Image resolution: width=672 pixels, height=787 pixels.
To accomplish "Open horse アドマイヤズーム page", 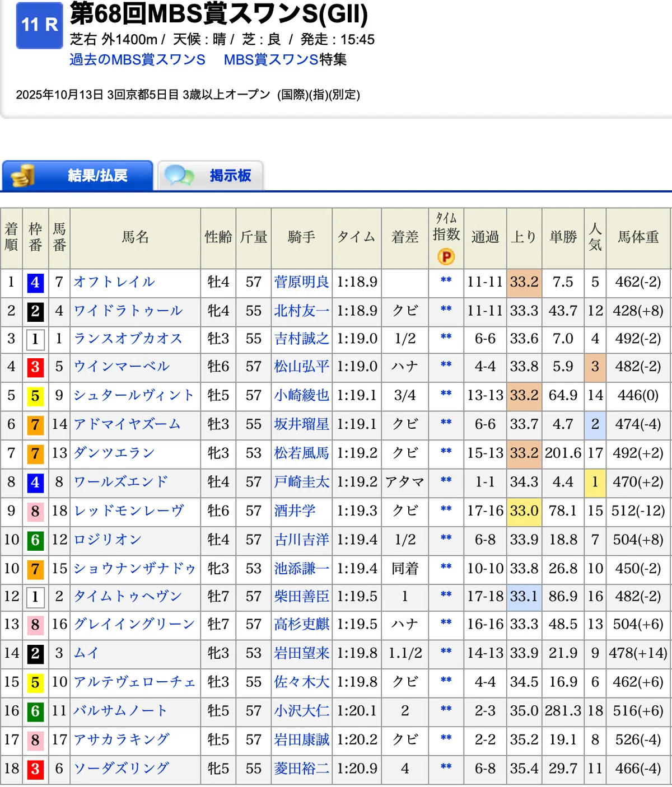I will point(127,424).
